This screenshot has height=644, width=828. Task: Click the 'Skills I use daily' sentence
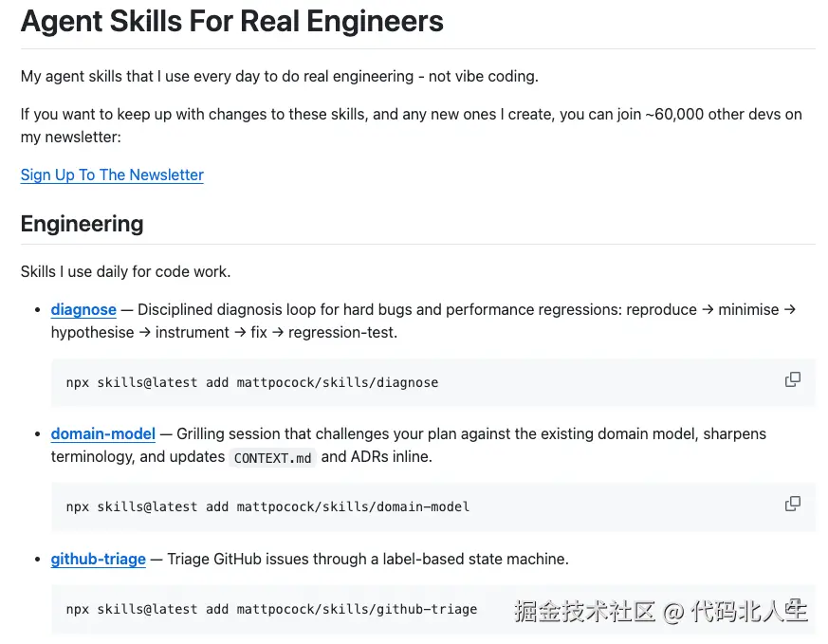pos(125,271)
